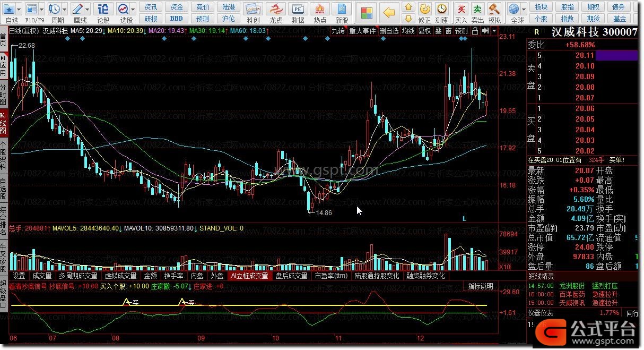Image resolution: width=644 pixels, height=350 pixels.
Task: Expand the 选股 dropdown arrow
Action: point(133,9)
